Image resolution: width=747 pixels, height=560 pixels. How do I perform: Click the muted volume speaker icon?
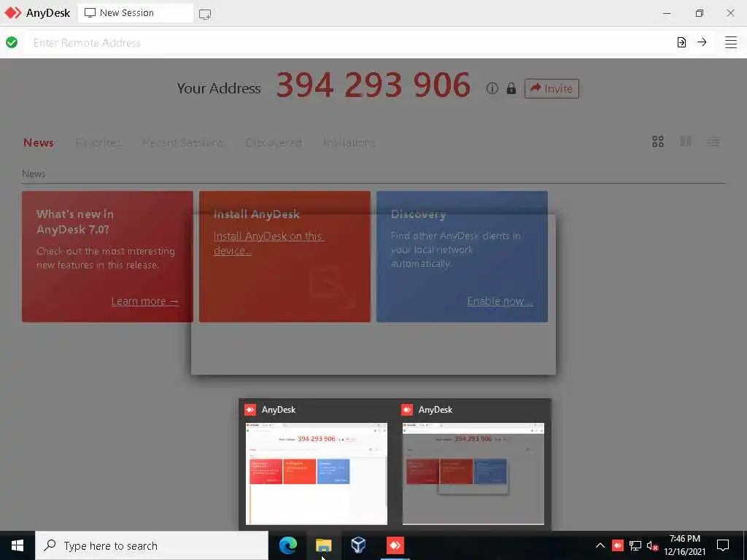[x=652, y=545]
